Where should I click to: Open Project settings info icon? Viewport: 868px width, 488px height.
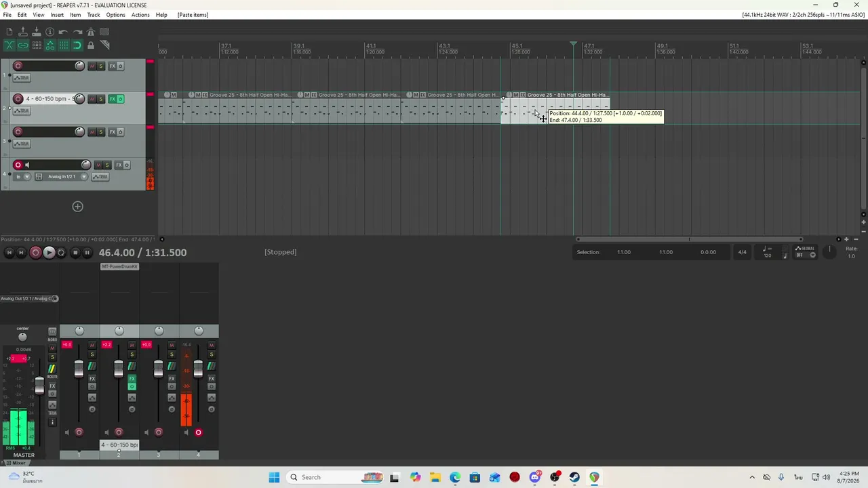[50, 32]
